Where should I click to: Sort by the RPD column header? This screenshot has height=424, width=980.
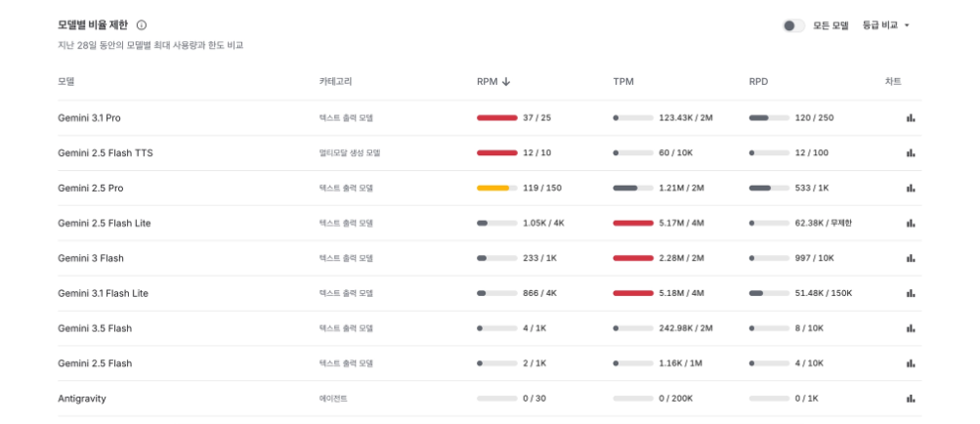pos(759,81)
